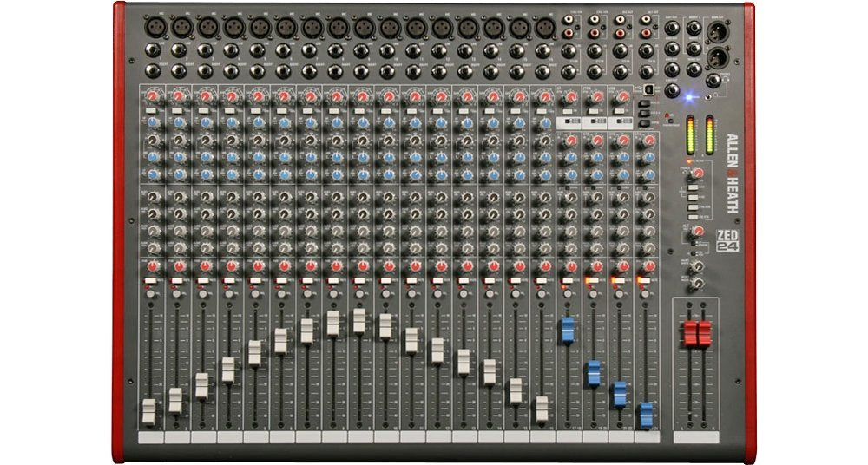Toggle the lit mute on last stereo channel
This screenshot has height=465, width=868.
click(x=644, y=281)
